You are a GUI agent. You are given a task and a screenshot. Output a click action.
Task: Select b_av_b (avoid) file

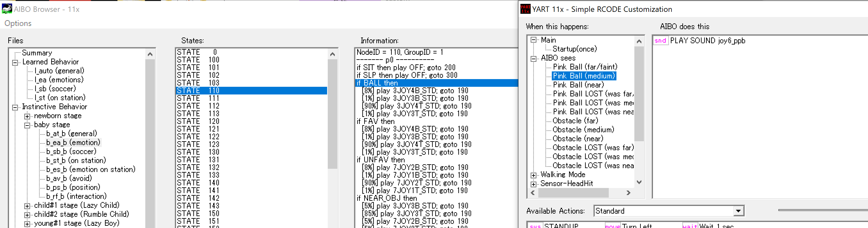click(69, 178)
